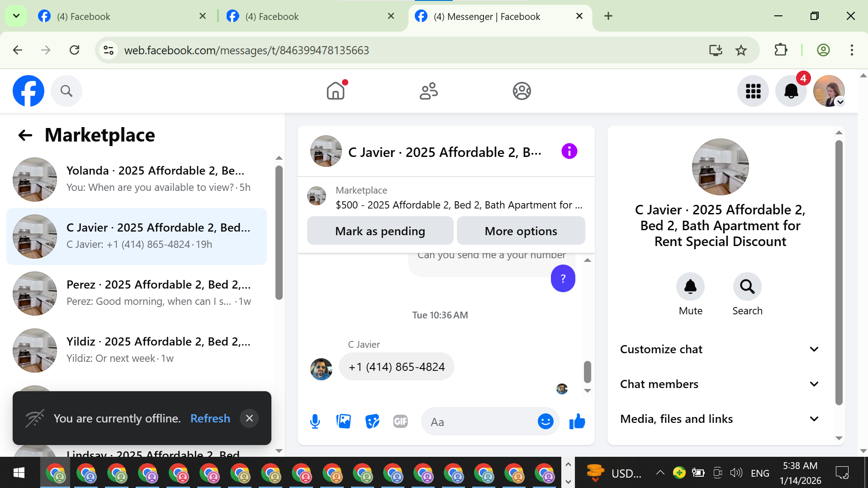Viewport: 868px width, 488px height.
Task: Open taskbar volume speaker icon
Action: pyautogui.click(x=736, y=473)
